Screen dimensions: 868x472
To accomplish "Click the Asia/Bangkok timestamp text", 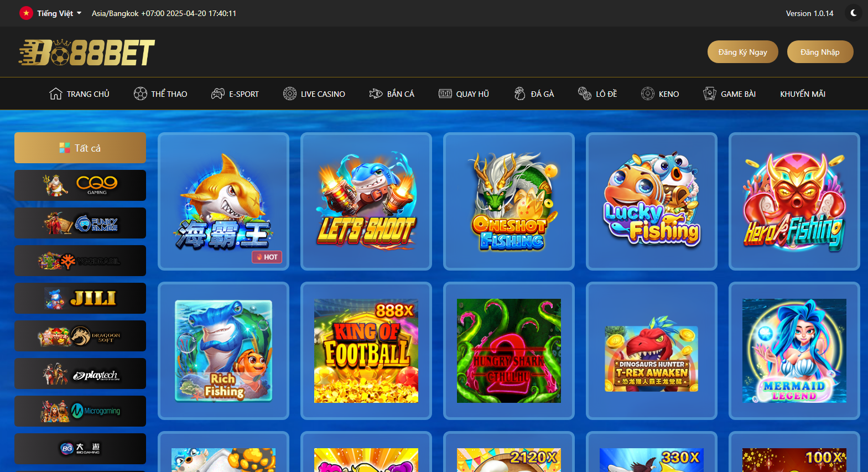I will [164, 13].
